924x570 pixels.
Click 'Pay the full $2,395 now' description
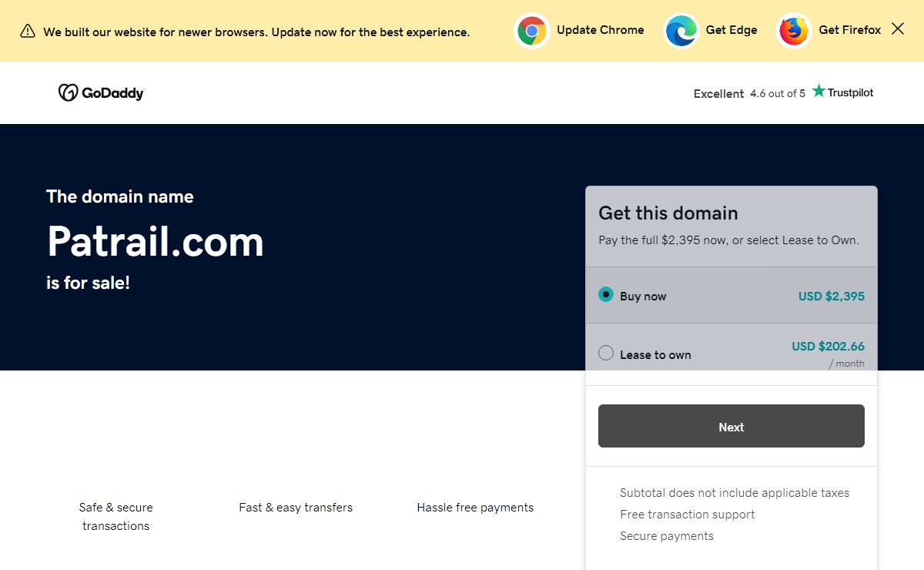pos(728,240)
